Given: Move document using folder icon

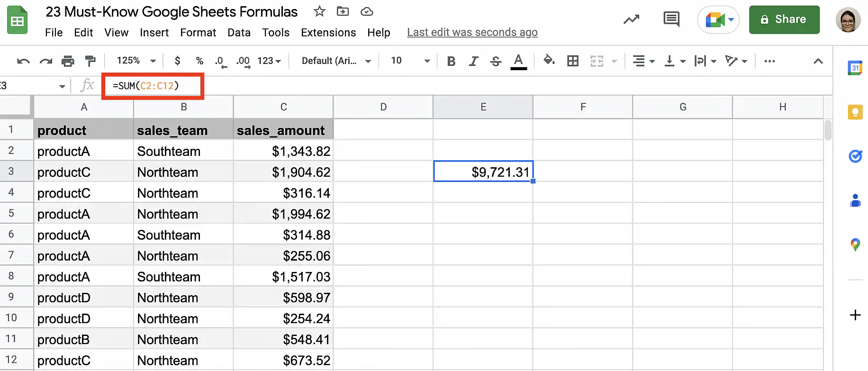Looking at the screenshot, I should [x=343, y=11].
